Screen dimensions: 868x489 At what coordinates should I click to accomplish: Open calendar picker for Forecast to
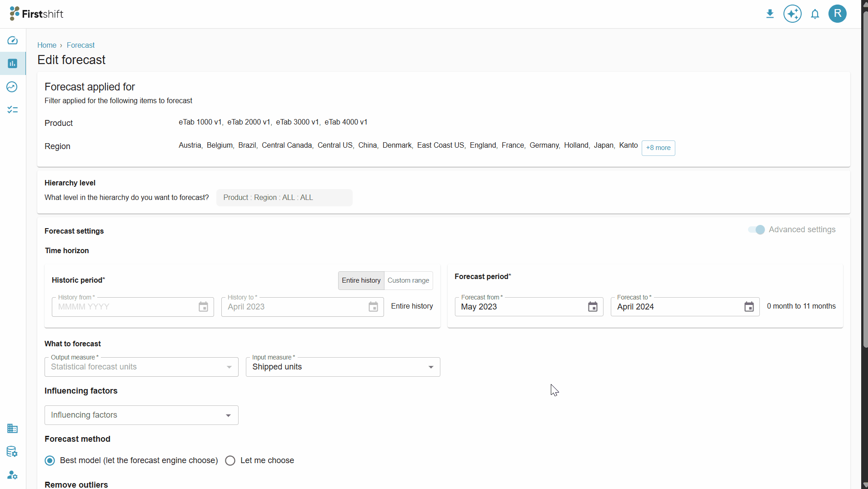(749, 307)
